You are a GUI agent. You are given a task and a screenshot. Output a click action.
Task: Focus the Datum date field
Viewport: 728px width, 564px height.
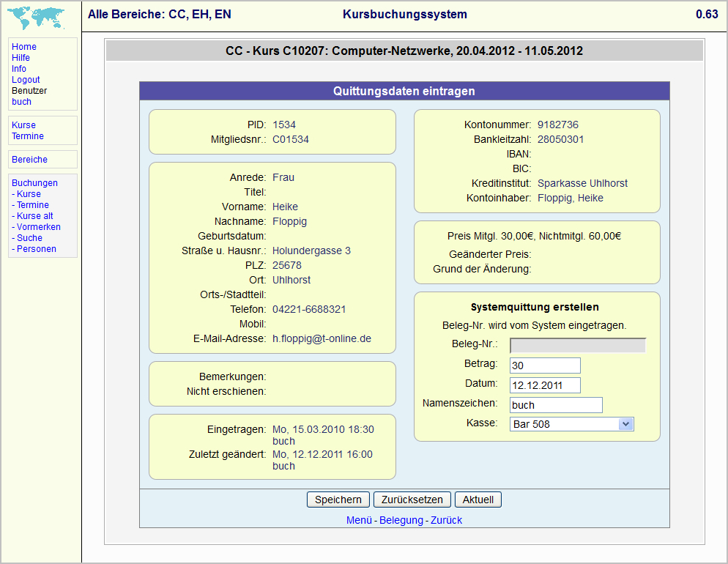[x=545, y=385]
